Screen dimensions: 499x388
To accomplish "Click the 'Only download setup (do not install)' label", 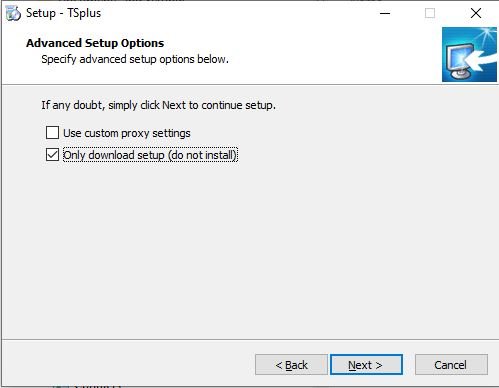I will pyautogui.click(x=150, y=155).
